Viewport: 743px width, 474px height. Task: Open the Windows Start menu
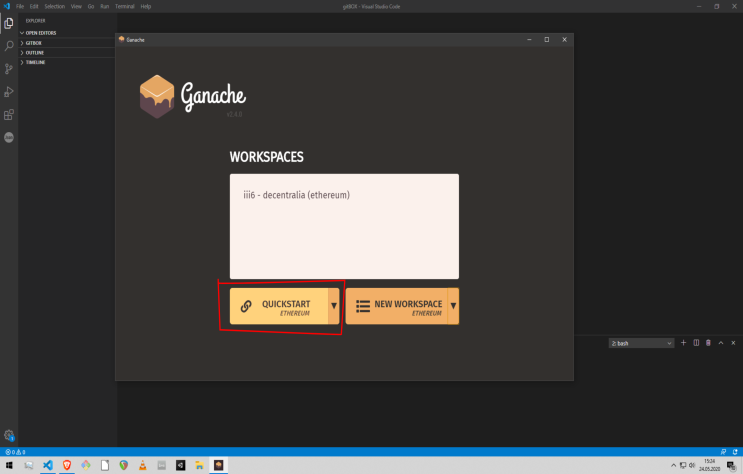point(9,465)
